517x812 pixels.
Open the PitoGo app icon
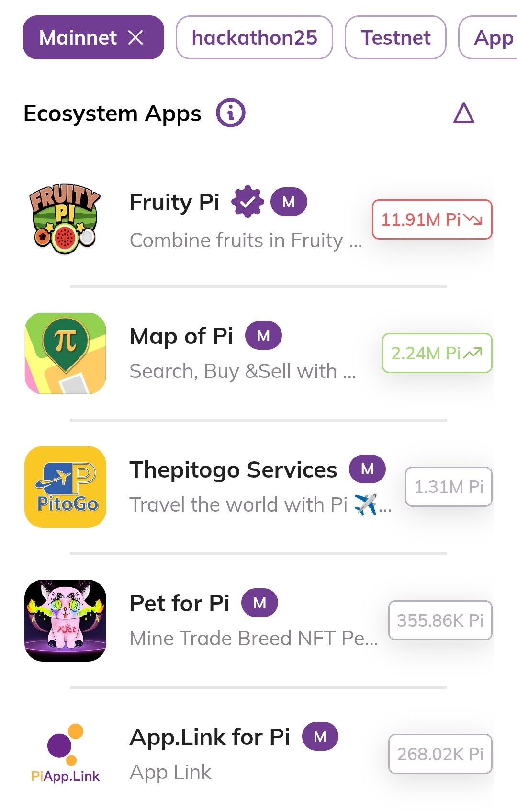coord(65,487)
